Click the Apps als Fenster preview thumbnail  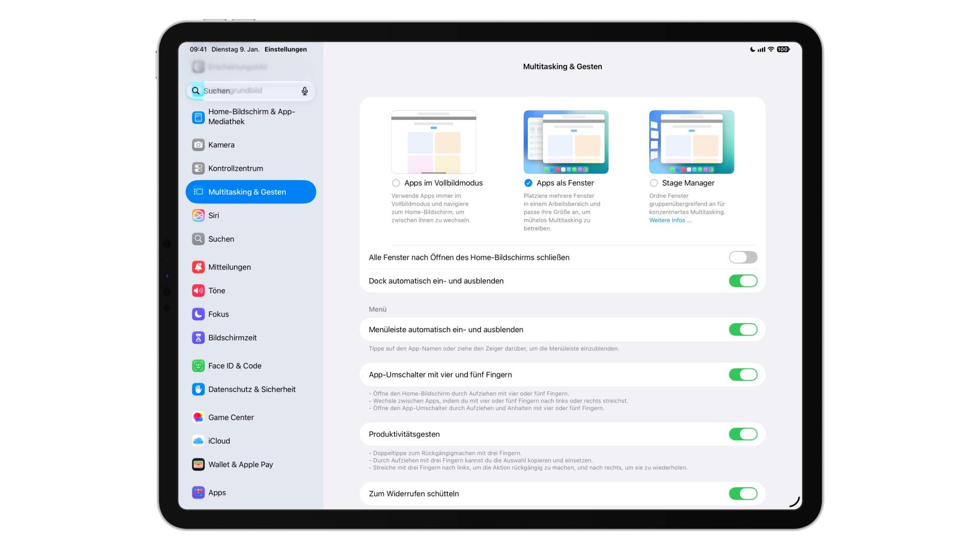point(566,142)
